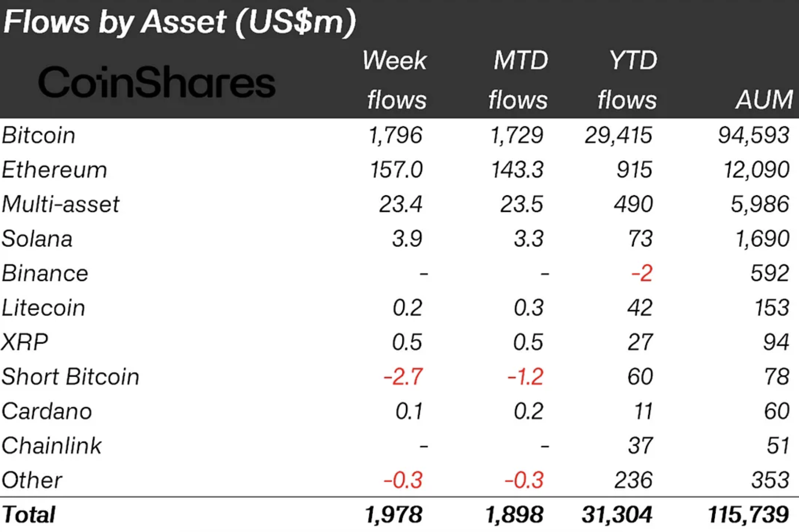Select the Binance row label
Image resolution: width=799 pixels, height=532 pixels.
[45, 273]
